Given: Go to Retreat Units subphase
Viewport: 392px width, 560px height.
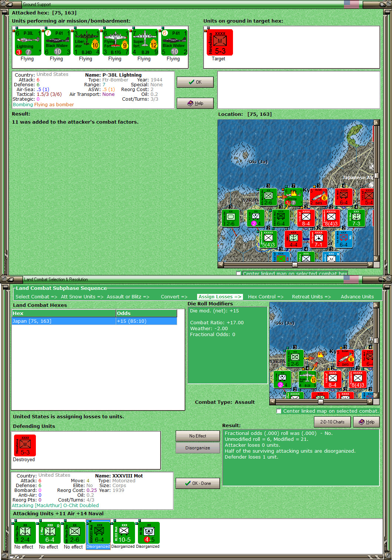Looking at the screenshot, I should click(x=311, y=297).
